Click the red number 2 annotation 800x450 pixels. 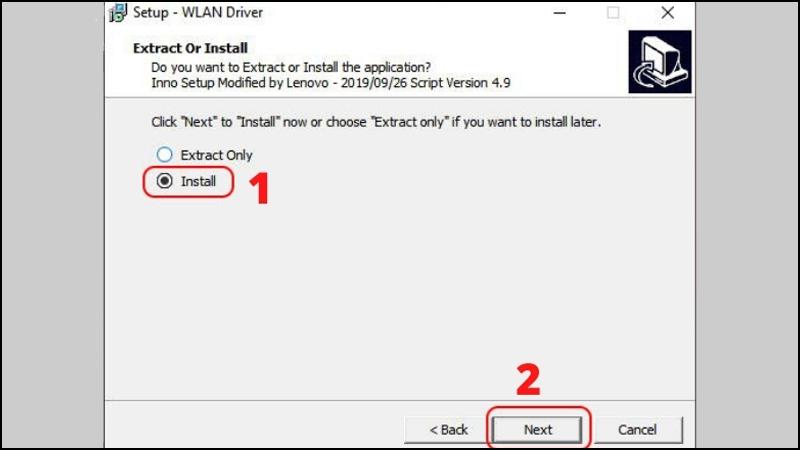point(528,380)
